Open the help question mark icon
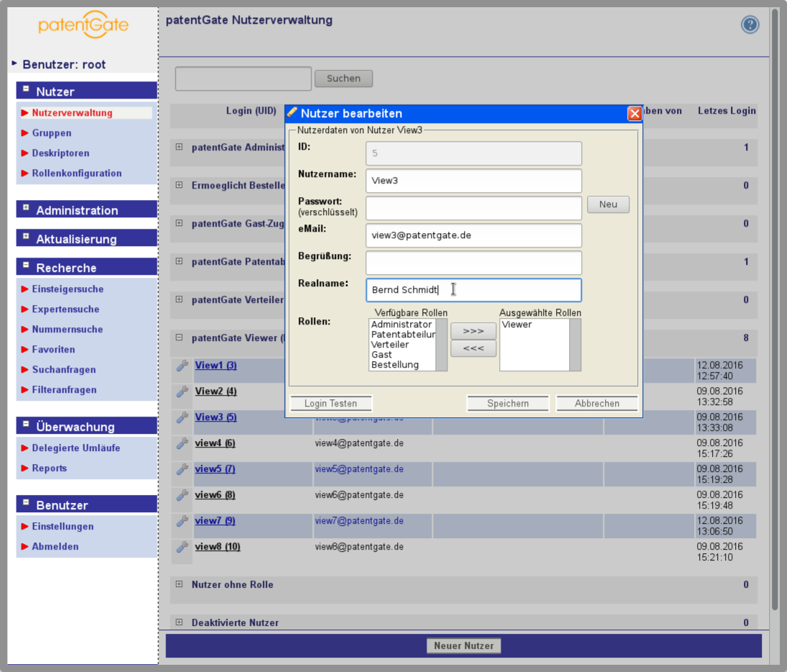Screen dimensions: 787x672 (750, 24)
